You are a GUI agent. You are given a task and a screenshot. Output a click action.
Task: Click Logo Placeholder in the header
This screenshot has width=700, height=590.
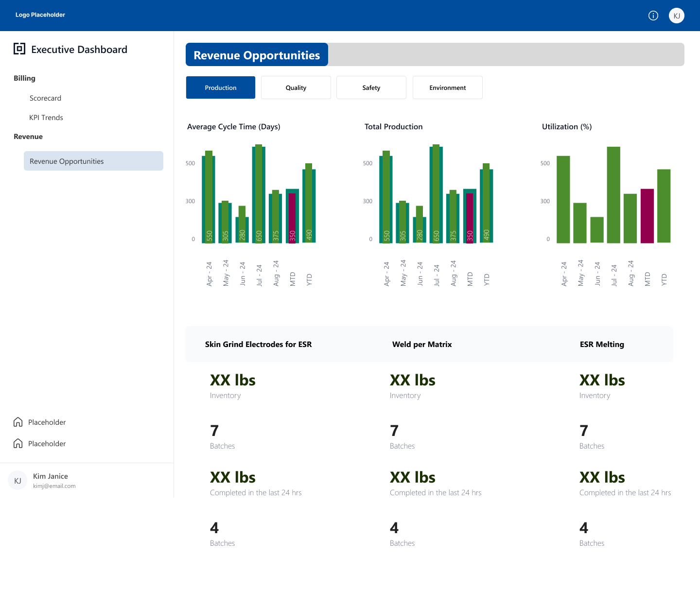(x=40, y=15)
